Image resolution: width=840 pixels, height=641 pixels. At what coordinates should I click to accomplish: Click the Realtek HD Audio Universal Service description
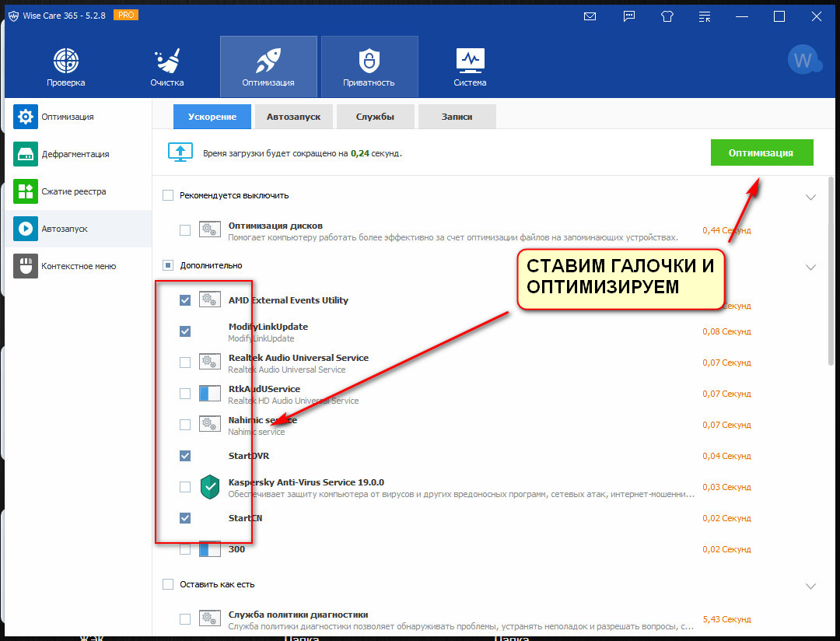pyautogui.click(x=293, y=401)
